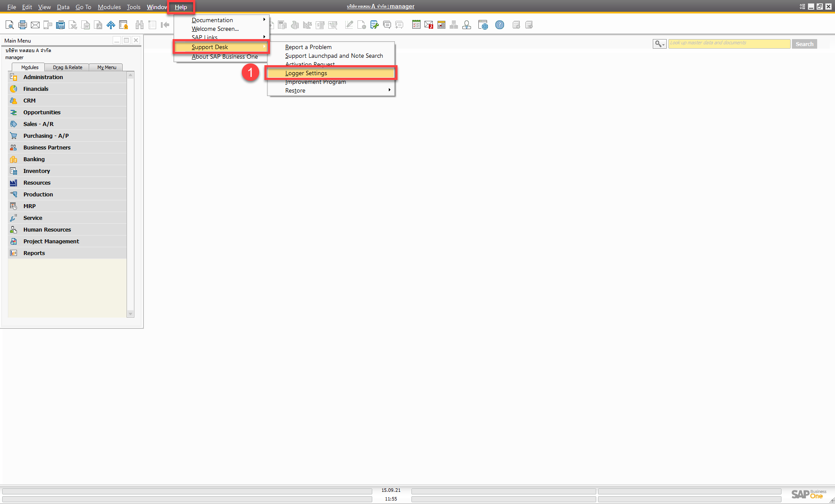
Task: Click Main Menu scrollbar down arrow
Action: coord(130,314)
